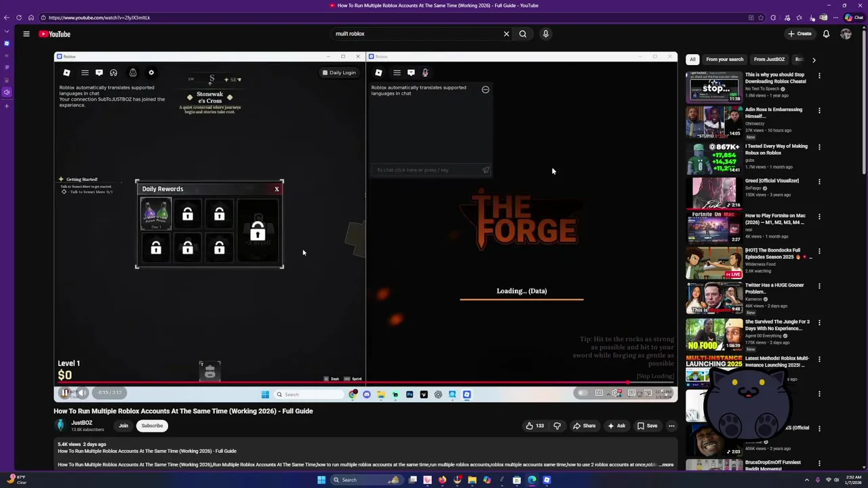Click the Windows taskbar search box
This screenshot has width=868, height=488.
[366, 480]
